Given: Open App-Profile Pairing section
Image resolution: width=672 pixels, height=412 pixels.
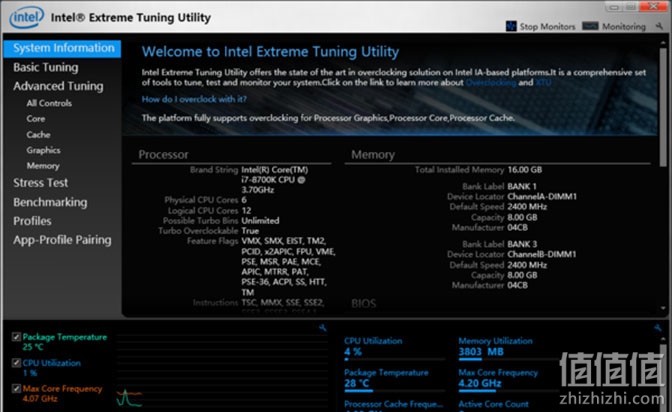Looking at the screenshot, I should (x=62, y=240).
